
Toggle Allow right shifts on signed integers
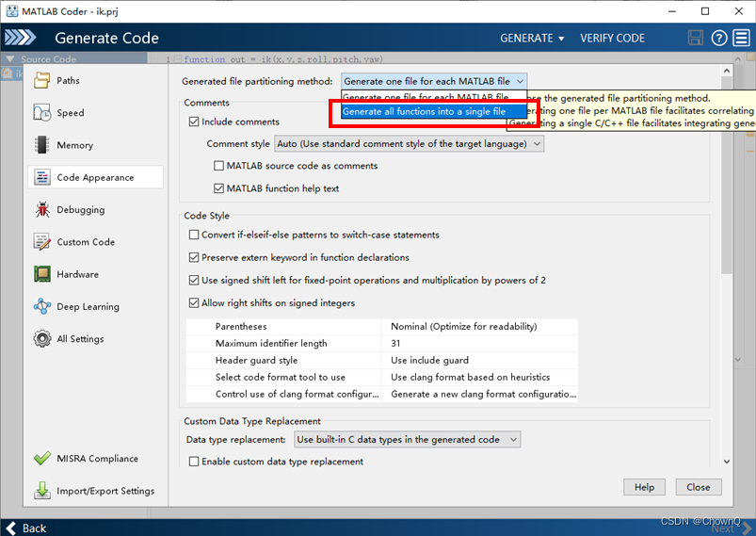(x=194, y=302)
